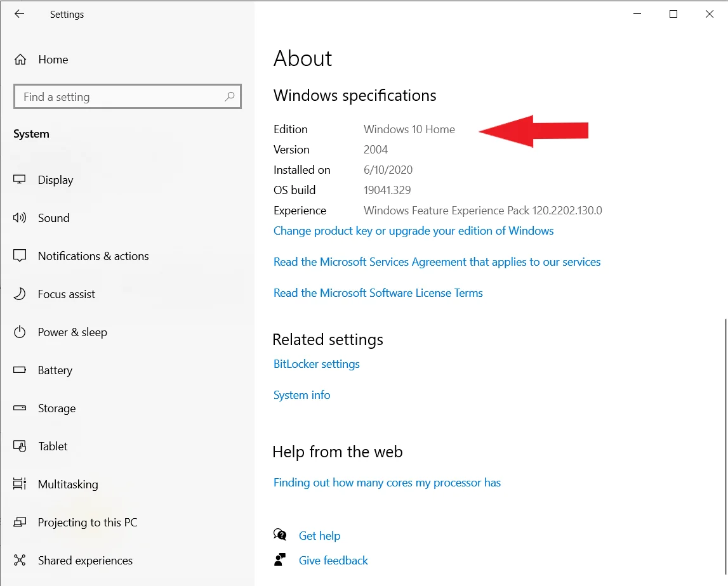Image resolution: width=728 pixels, height=586 pixels.
Task: Focus the Find a setting search box
Action: 128,96
